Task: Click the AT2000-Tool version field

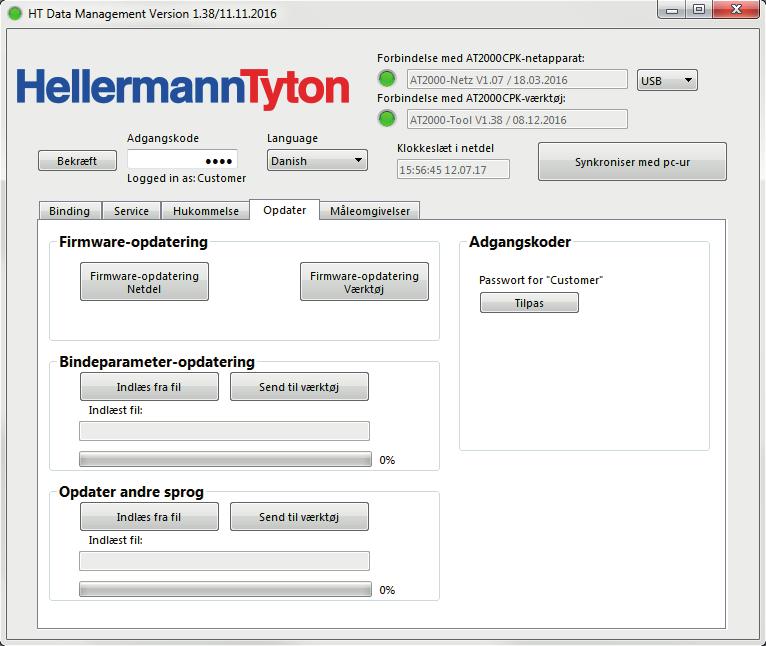Action: 517,120
